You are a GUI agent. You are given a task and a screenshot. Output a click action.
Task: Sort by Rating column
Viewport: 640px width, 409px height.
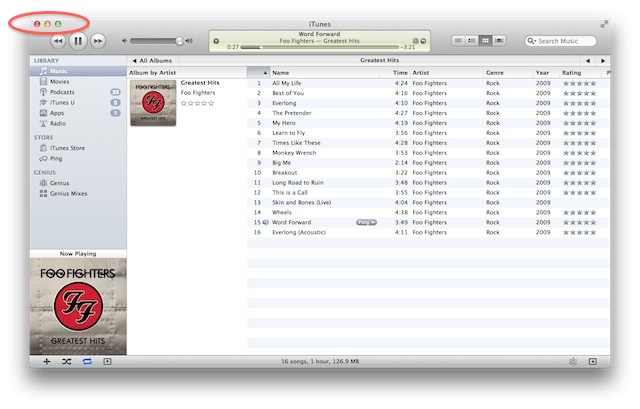(x=580, y=73)
